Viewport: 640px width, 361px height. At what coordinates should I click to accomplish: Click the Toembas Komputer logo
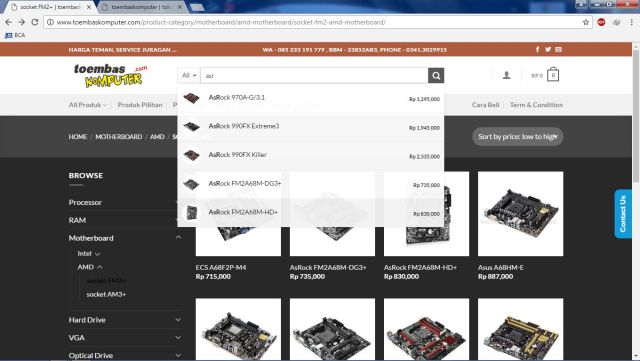tap(111, 76)
